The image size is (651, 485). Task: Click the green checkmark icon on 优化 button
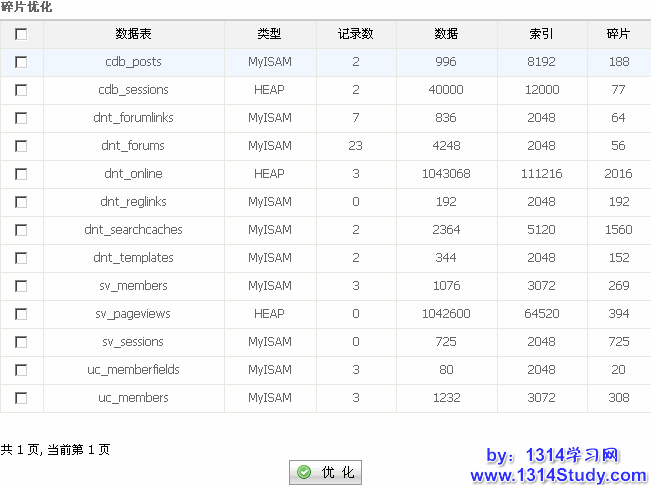click(303, 473)
